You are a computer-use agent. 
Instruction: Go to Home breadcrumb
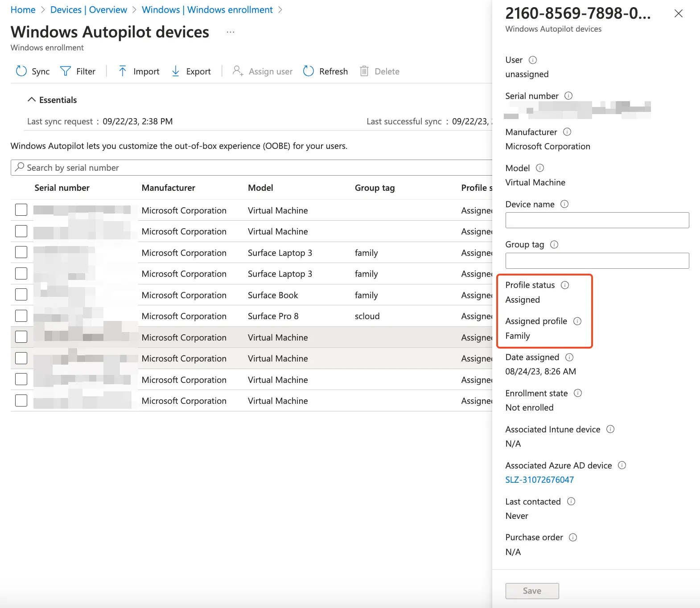point(23,10)
